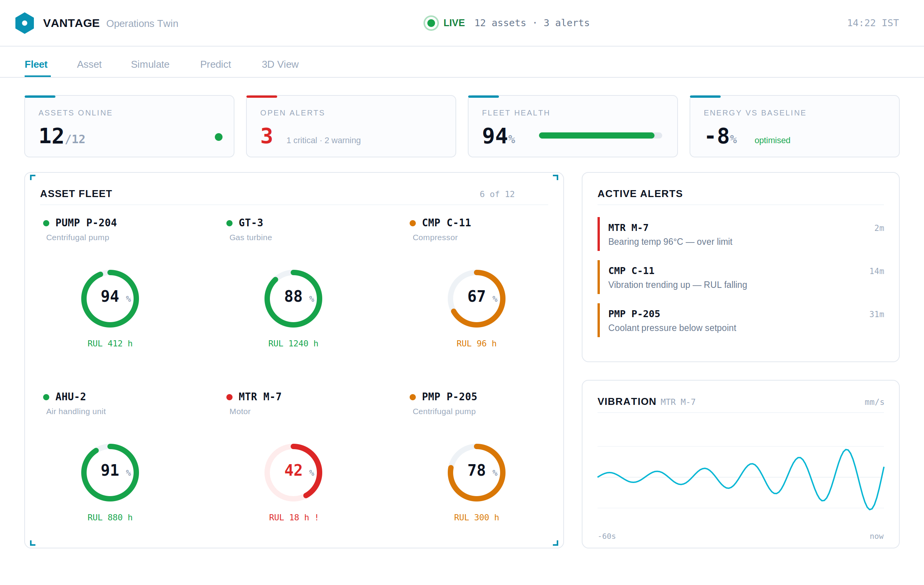Viewport: 924px width, 585px height.
Task: Click the AHU-2 91% health gauge
Action: point(110,473)
